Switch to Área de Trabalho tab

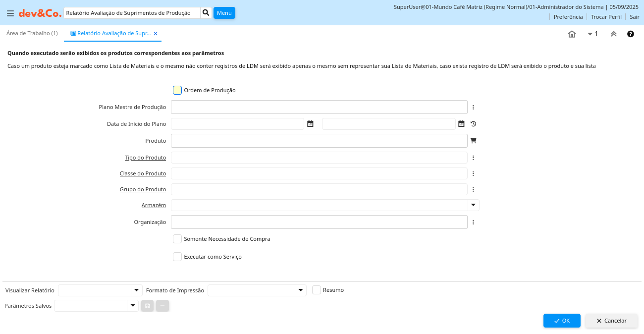[x=32, y=33]
